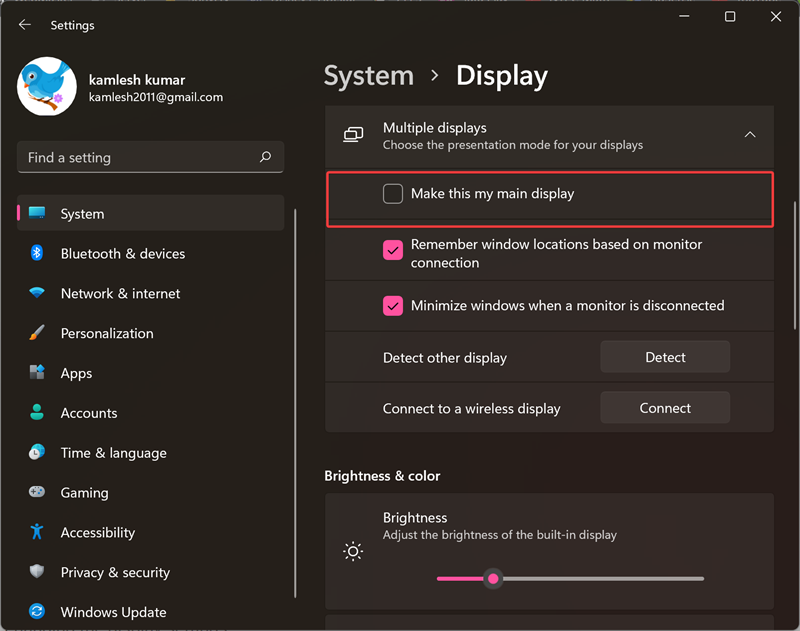Click the Gaming controller icon
The height and width of the screenshot is (631, 800).
37,492
